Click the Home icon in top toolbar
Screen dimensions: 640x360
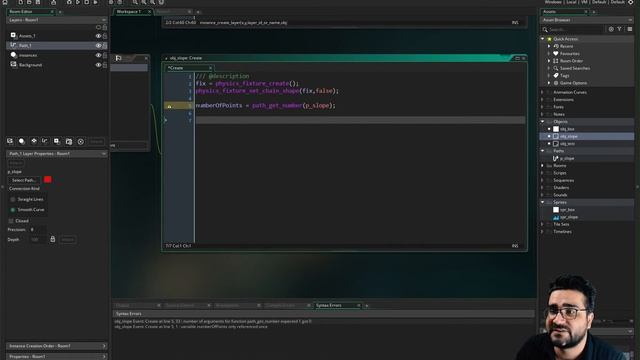click(x=5, y=2)
